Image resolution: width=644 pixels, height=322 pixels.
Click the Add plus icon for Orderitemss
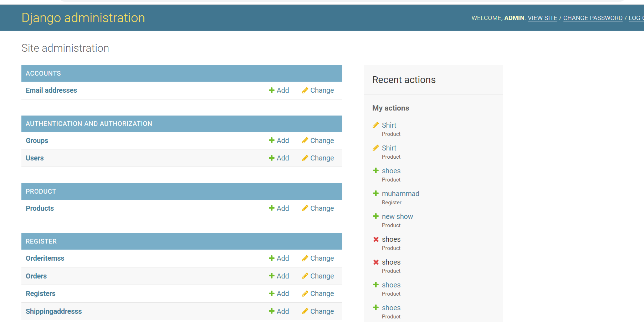(x=271, y=258)
